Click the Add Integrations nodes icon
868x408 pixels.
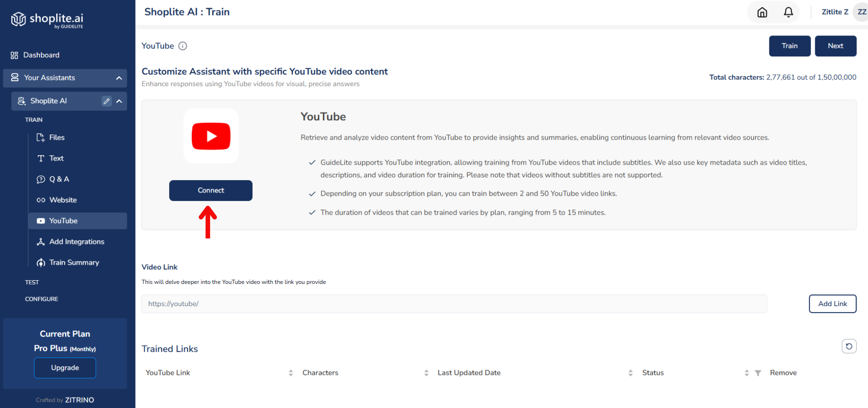(41, 242)
